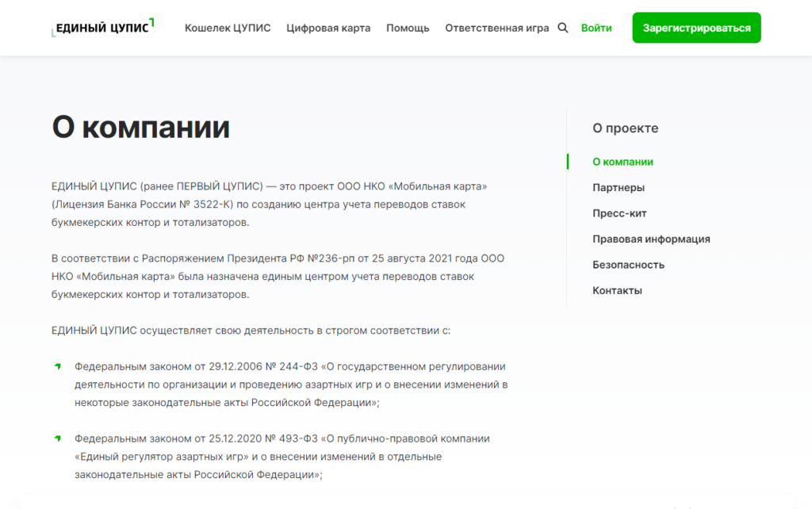The width and height of the screenshot is (812, 509).
Task: Click the green arrow bullet beside 493-ФЗ law
Action: coord(57,438)
